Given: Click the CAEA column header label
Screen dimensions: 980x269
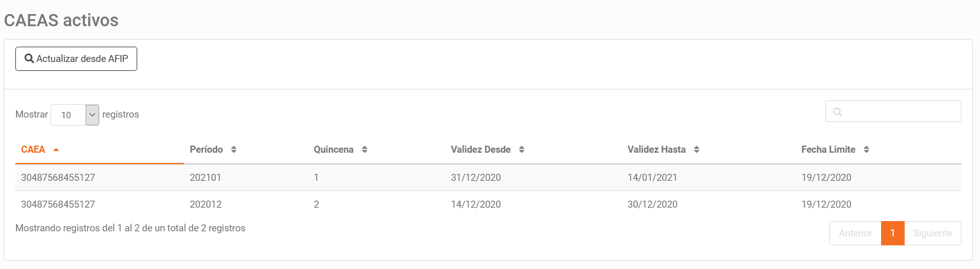Looking at the screenshot, I should pos(33,150).
